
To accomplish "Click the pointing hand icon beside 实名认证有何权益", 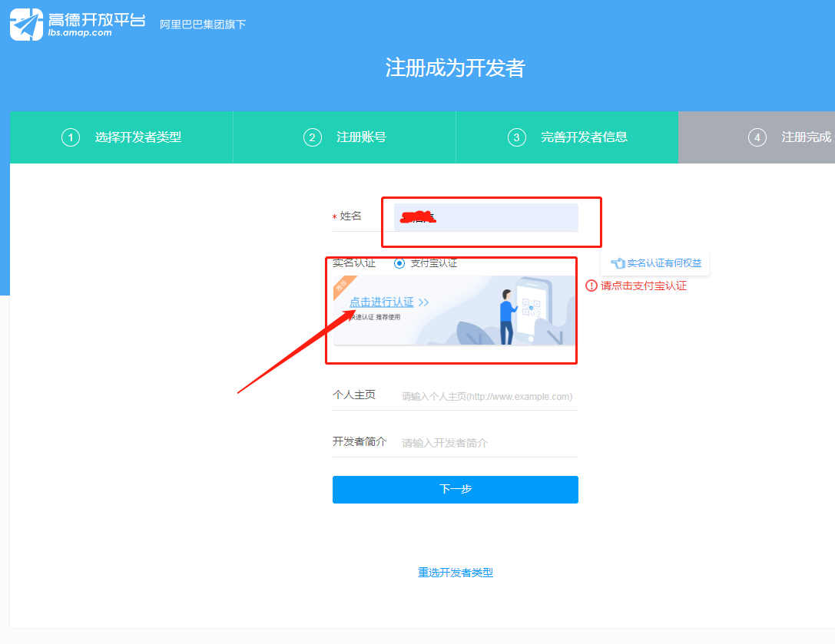I will coord(617,263).
